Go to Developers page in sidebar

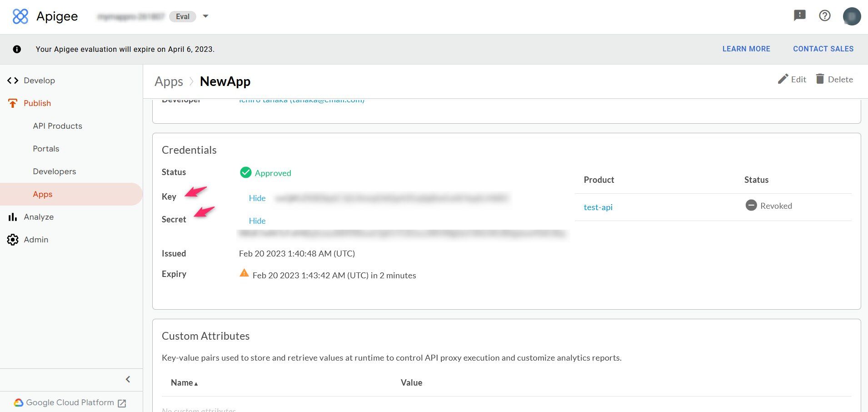pos(54,171)
